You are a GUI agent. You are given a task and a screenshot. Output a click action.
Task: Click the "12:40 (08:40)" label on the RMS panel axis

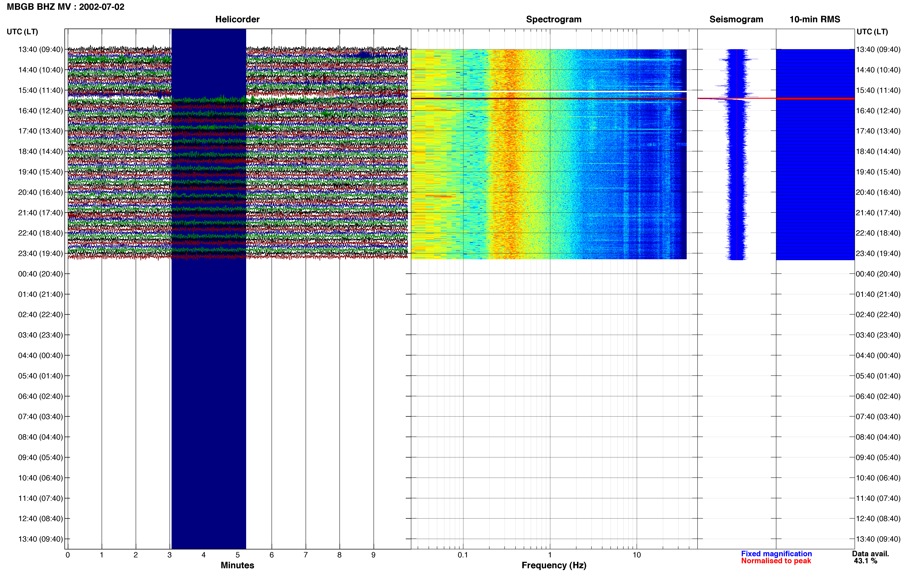(878, 519)
